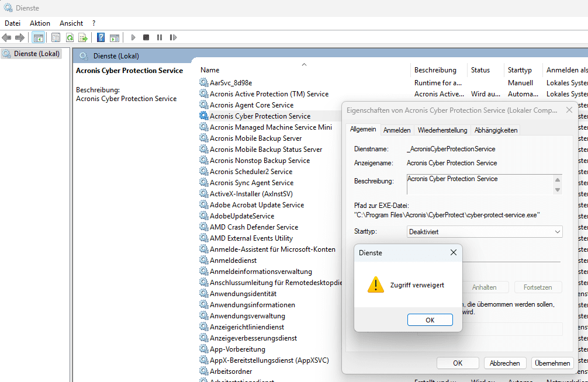Sort by the Anmelden als column header

(566, 70)
